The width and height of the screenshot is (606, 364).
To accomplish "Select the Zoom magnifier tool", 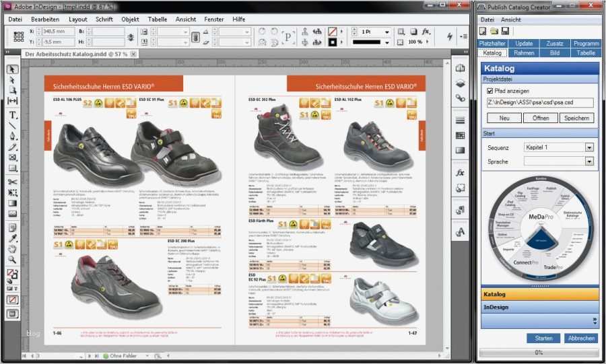I will 12,259.
